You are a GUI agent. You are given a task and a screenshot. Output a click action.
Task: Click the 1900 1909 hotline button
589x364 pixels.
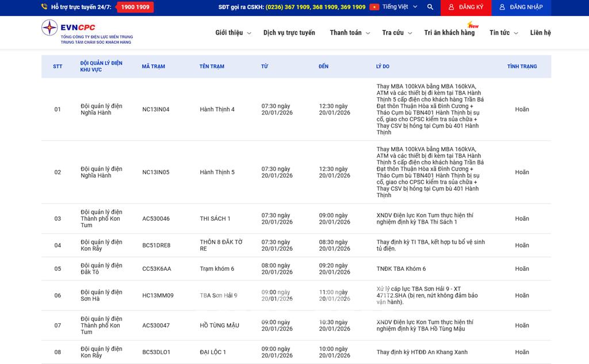click(135, 7)
